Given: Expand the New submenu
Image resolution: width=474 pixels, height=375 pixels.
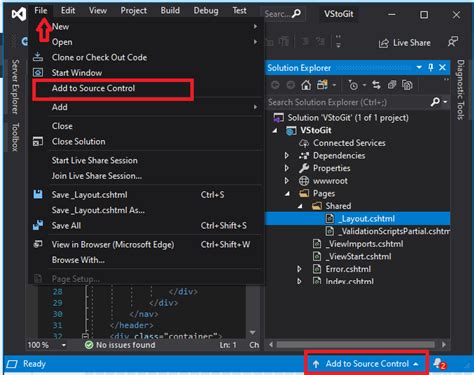Looking at the screenshot, I should point(146,26).
